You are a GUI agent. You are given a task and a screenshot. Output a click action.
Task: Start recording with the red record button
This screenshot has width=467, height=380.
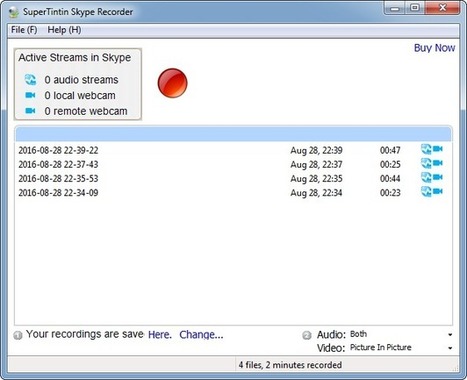(172, 83)
